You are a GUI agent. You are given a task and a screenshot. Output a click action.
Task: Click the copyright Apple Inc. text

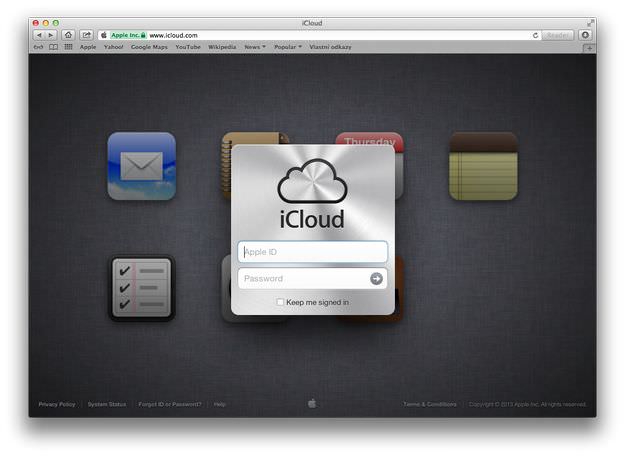pyautogui.click(x=527, y=404)
